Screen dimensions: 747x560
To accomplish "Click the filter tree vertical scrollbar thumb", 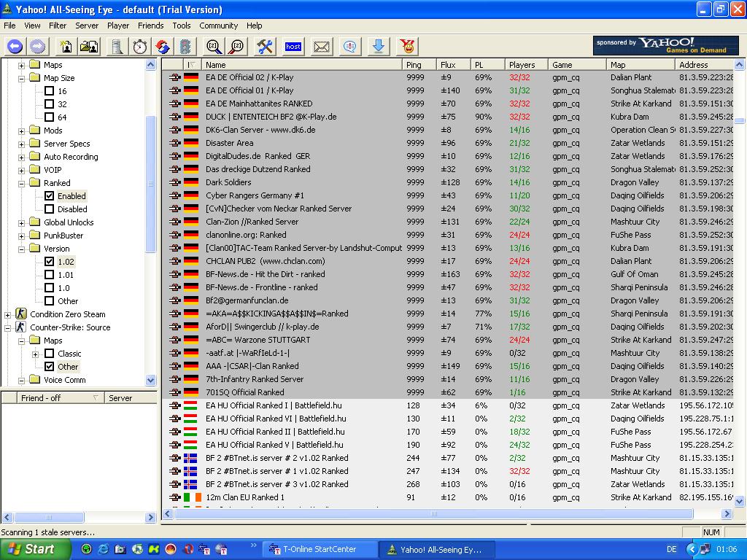I will (x=150, y=184).
